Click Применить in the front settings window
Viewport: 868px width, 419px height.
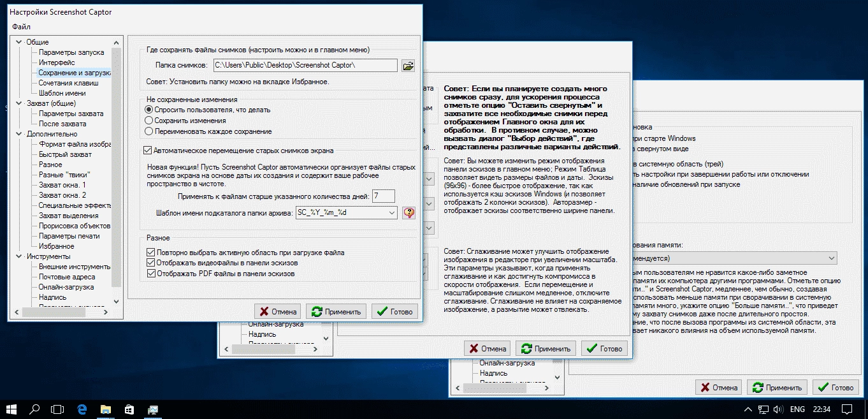(336, 312)
